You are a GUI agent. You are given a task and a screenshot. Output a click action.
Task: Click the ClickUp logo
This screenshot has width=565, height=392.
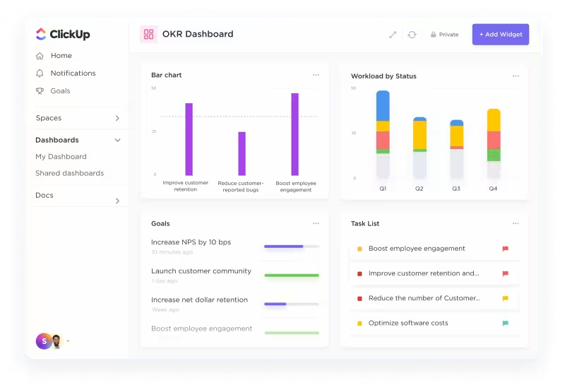[63, 34]
